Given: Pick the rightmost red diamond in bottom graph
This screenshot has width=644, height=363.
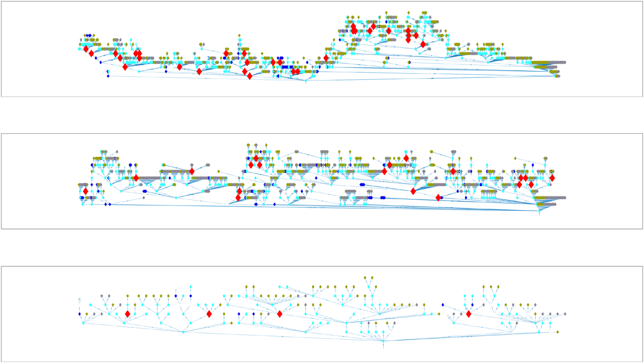Looking at the screenshot, I should point(468,314).
